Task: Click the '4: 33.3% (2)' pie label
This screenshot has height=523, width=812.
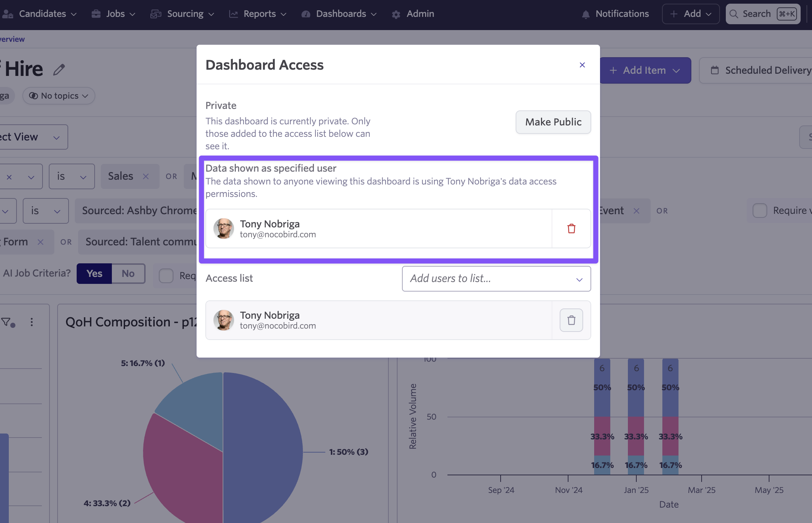Action: point(107,503)
